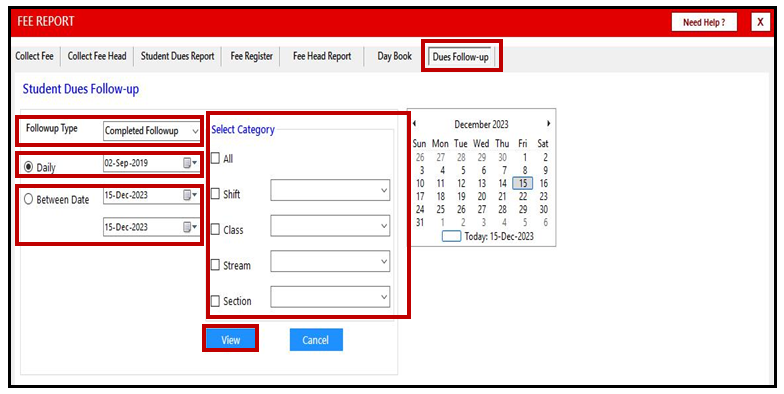
Task: Switch to the Collect Fee Head tab
Action: click(97, 56)
